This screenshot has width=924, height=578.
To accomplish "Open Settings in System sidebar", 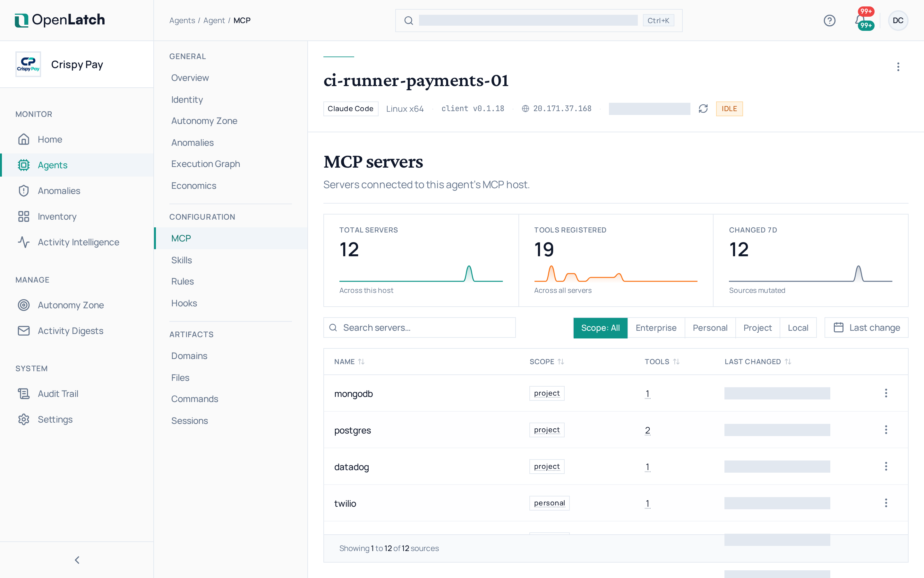I will (x=77, y=419).
